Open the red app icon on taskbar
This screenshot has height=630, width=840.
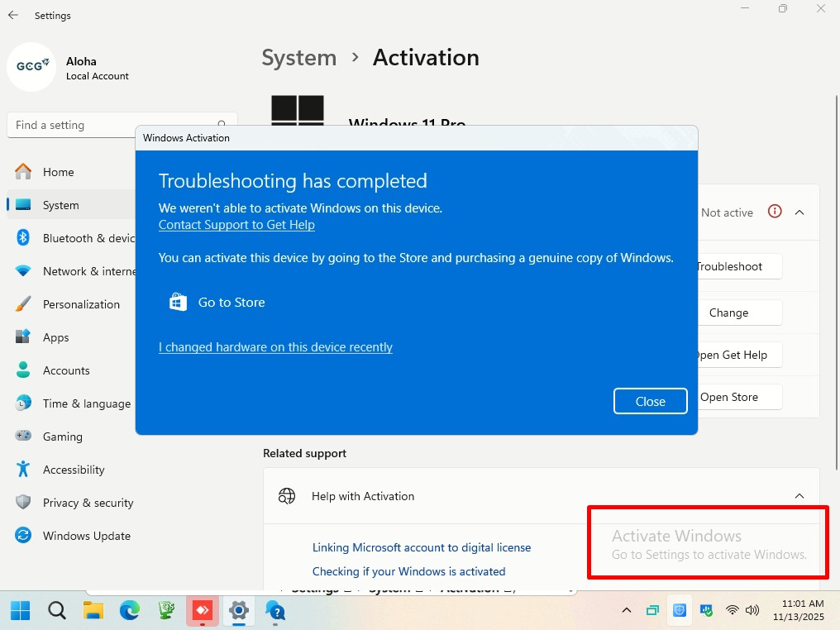click(x=203, y=611)
